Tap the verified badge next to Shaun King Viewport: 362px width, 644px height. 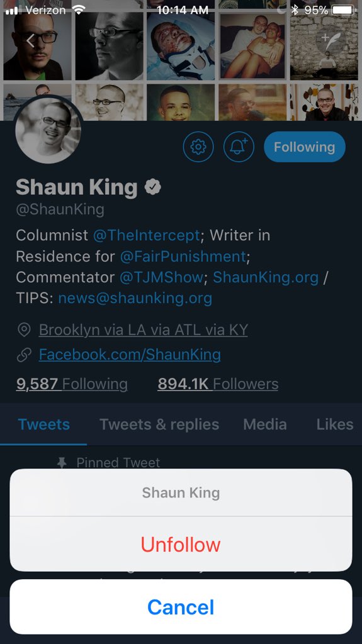tap(152, 187)
